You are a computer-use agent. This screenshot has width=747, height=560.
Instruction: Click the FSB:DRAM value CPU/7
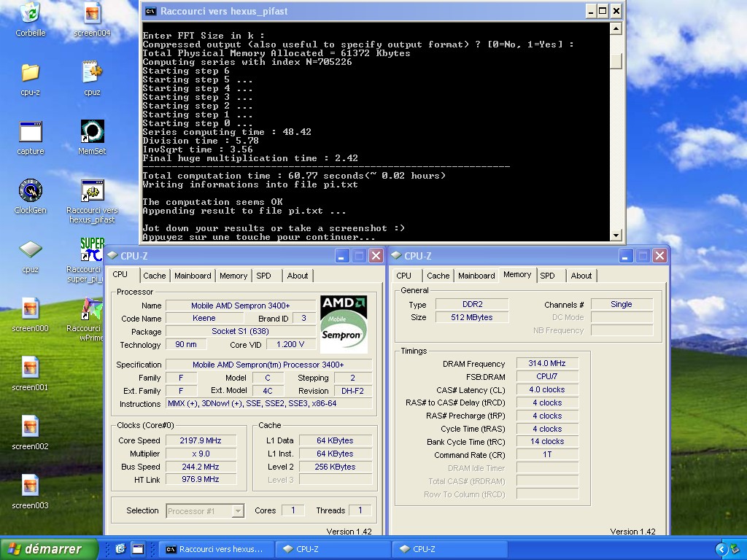pyautogui.click(x=547, y=376)
